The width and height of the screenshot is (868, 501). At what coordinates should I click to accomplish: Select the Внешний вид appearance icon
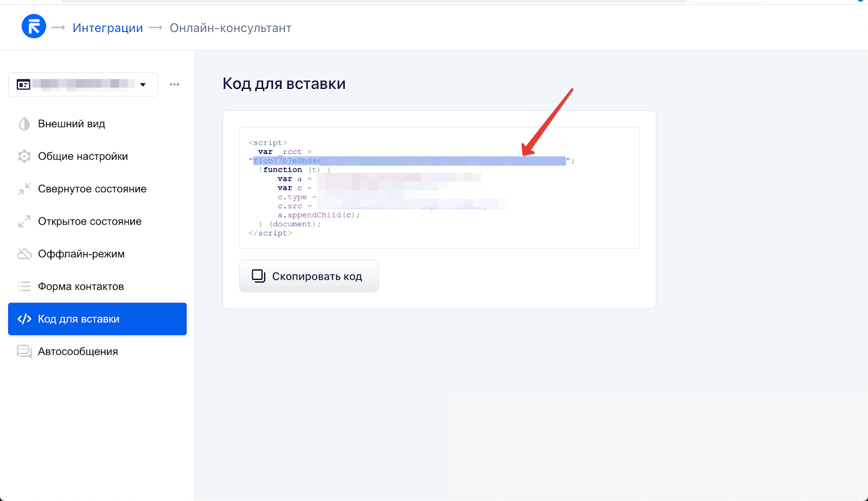tap(24, 124)
